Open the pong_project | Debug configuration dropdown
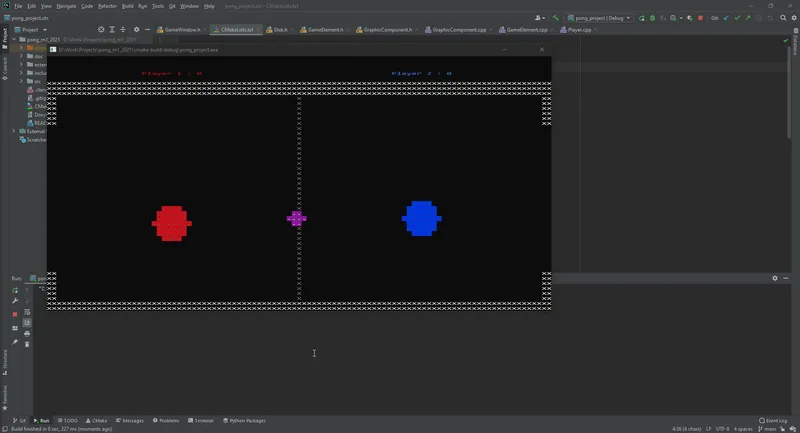This screenshot has width=800, height=433. click(x=599, y=18)
